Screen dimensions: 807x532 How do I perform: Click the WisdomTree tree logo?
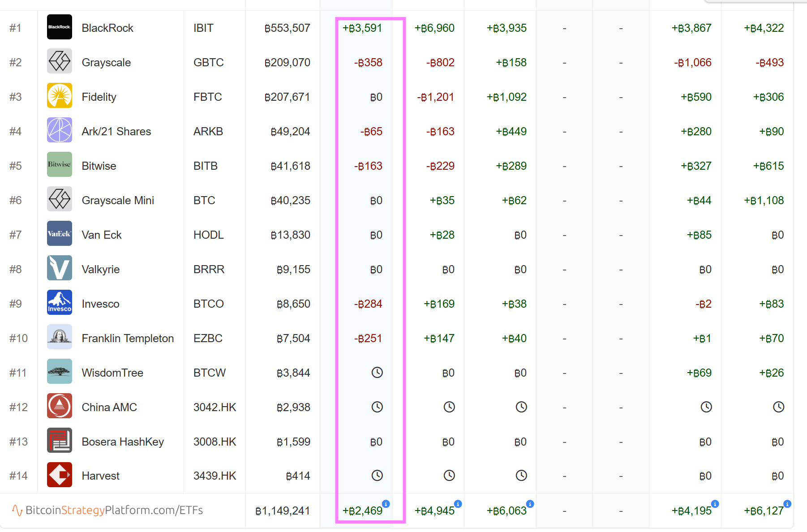point(59,372)
